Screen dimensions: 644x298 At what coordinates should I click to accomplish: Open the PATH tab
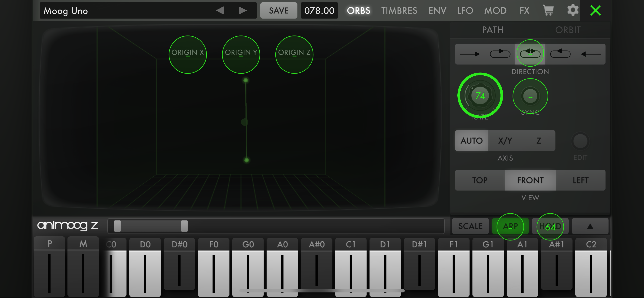(492, 30)
